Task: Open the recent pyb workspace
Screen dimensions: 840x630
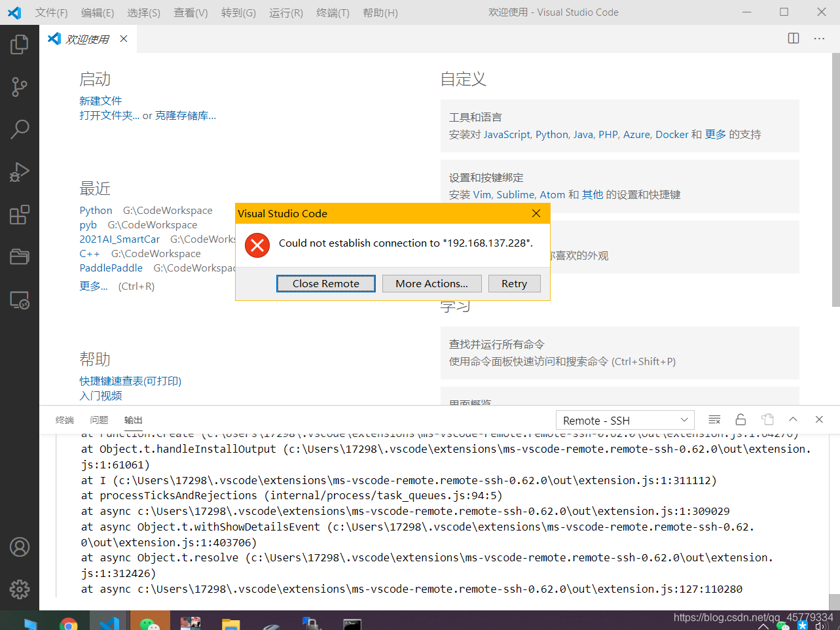Action: click(88, 224)
